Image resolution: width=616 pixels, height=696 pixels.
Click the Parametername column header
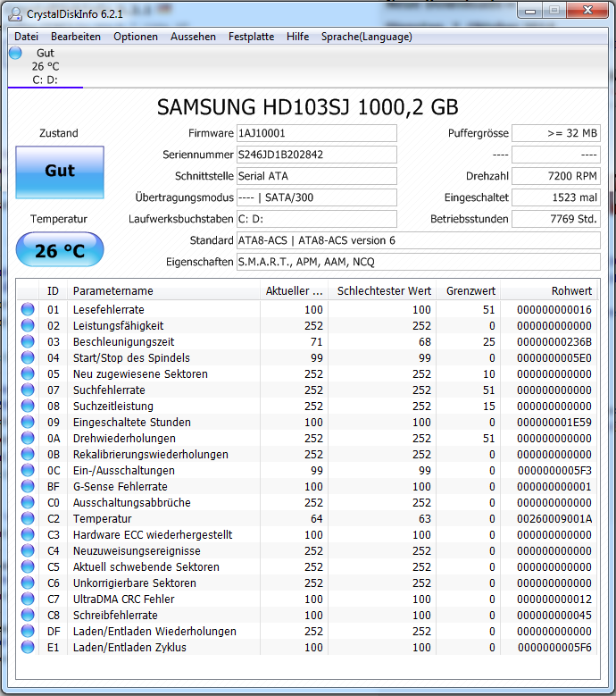tap(163, 290)
